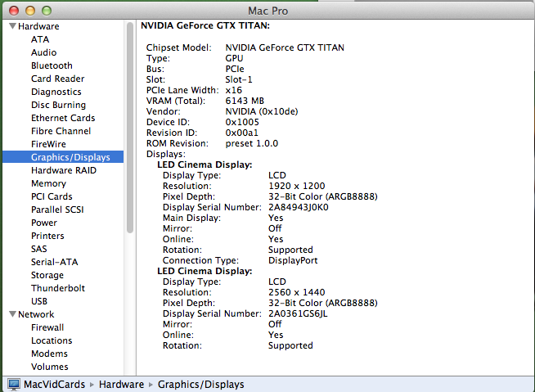Click the Connection Type value DisplayPort
The image size is (535, 392).
(293, 260)
